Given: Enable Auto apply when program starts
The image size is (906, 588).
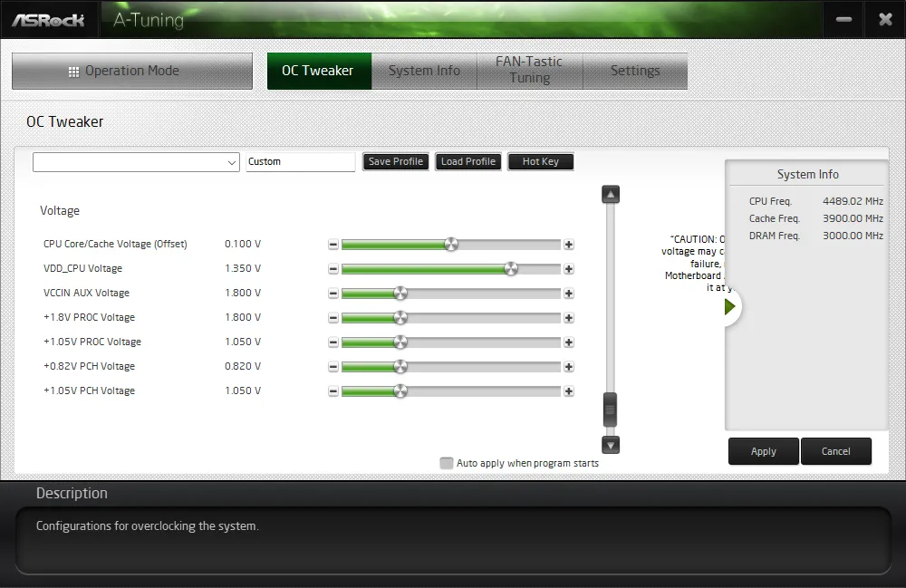Looking at the screenshot, I should pyautogui.click(x=446, y=463).
